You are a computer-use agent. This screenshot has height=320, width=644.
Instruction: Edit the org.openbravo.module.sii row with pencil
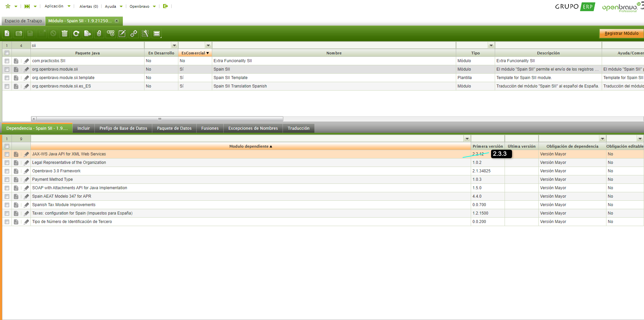click(x=26, y=69)
